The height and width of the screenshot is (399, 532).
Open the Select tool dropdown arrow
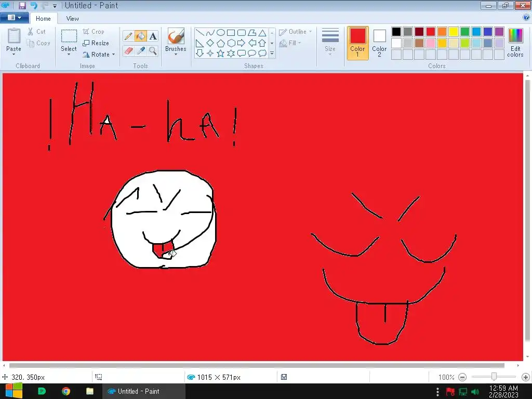(69, 55)
